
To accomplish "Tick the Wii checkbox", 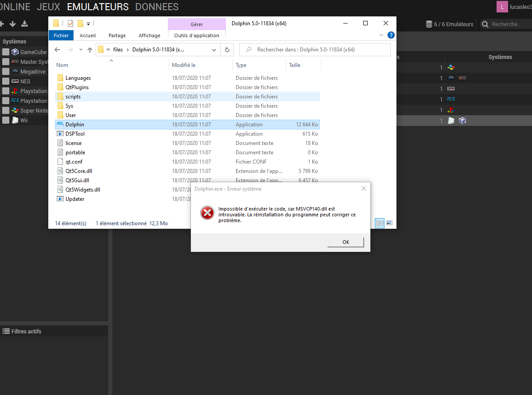I will coord(5,120).
